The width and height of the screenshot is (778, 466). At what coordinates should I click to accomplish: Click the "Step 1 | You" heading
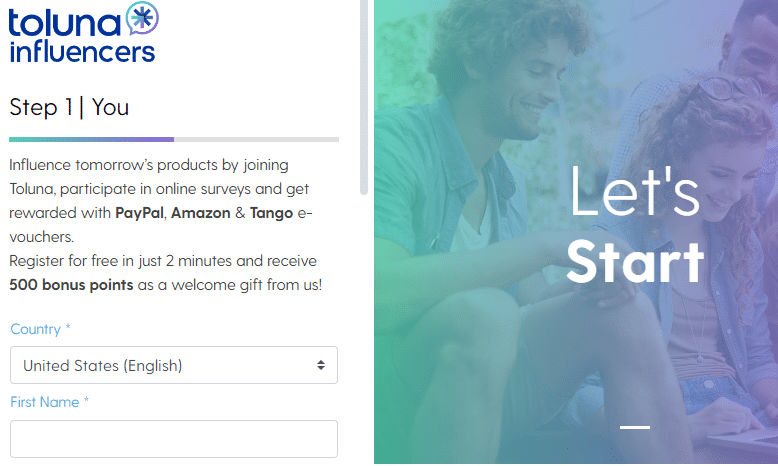point(69,107)
